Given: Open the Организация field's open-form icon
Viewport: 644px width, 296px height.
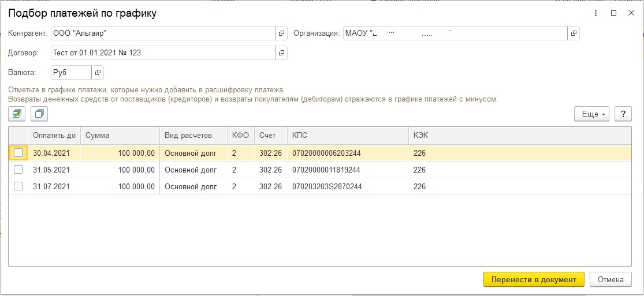Looking at the screenshot, I should (x=573, y=33).
